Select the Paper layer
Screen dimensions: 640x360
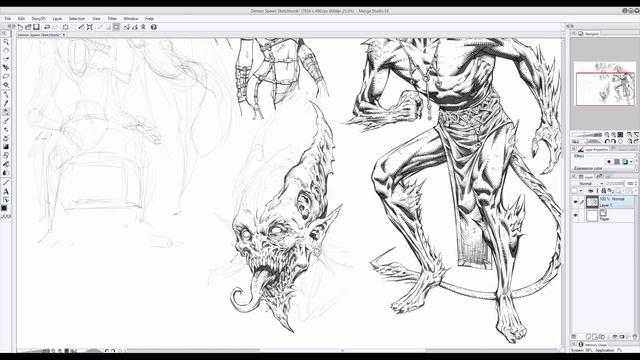(x=610, y=216)
